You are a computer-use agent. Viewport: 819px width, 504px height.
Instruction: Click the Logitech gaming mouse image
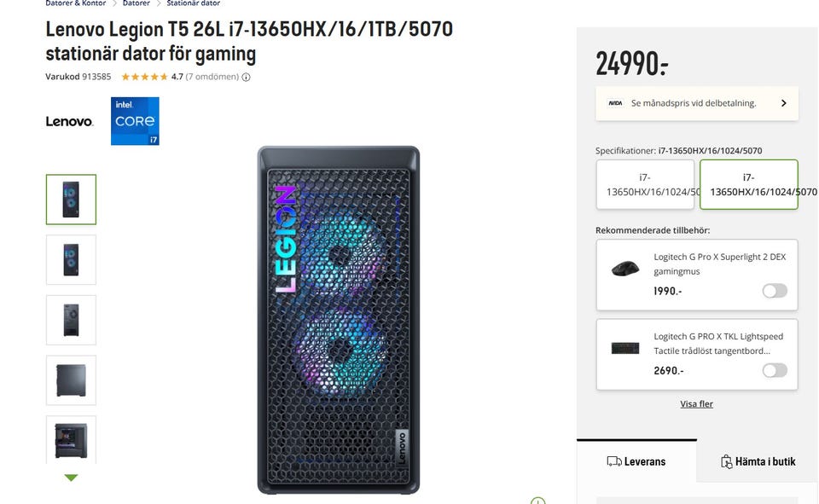pos(625,269)
